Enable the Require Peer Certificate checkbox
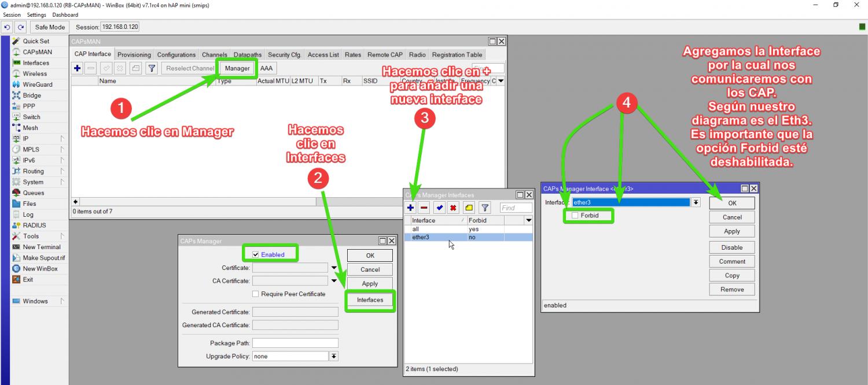The image size is (868, 385). [x=256, y=294]
